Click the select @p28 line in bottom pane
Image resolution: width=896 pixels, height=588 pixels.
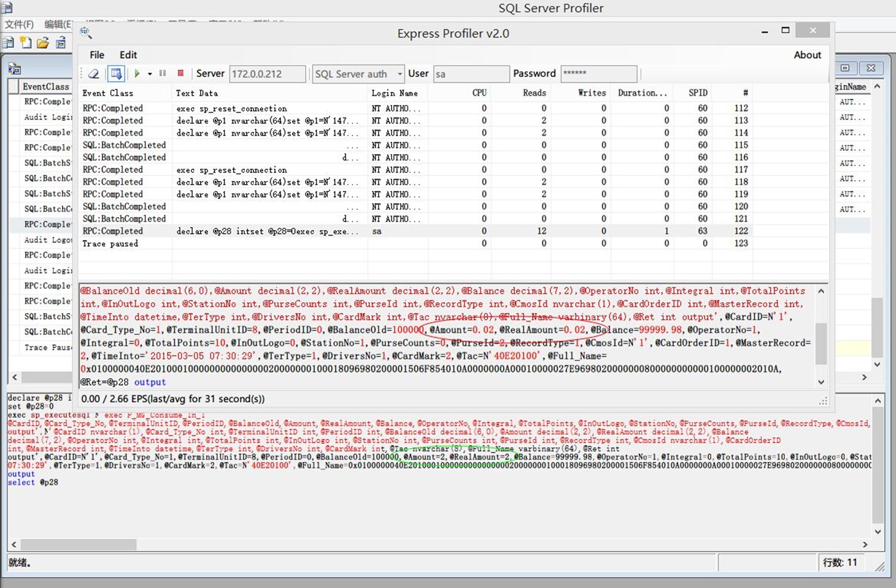click(x=33, y=482)
